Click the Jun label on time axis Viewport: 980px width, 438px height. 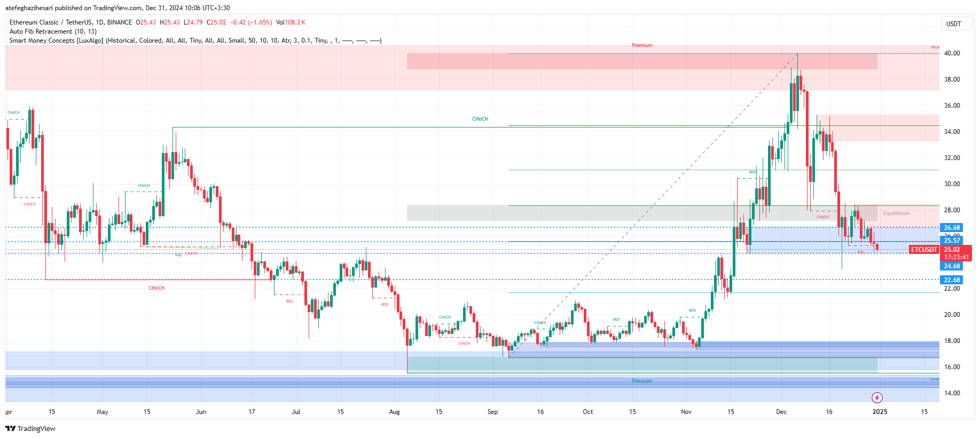[201, 412]
